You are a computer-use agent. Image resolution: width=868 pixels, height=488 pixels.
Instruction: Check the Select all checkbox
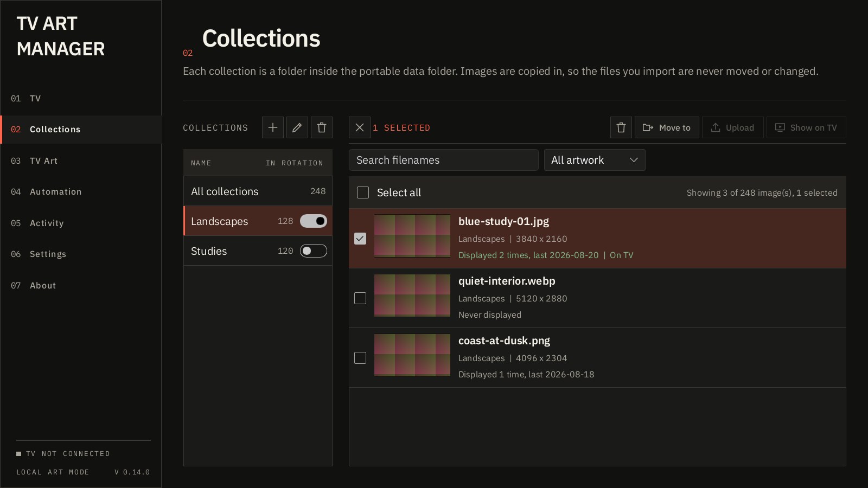tap(363, 192)
